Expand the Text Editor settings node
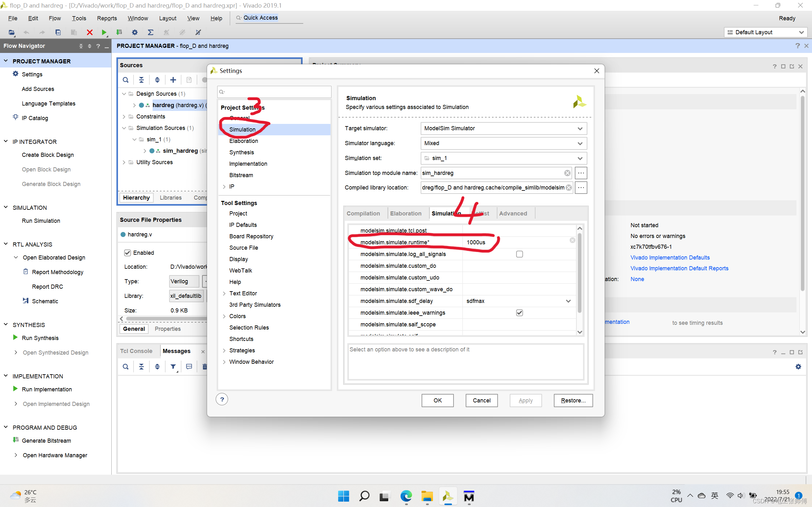The image size is (812, 507). coord(224,293)
